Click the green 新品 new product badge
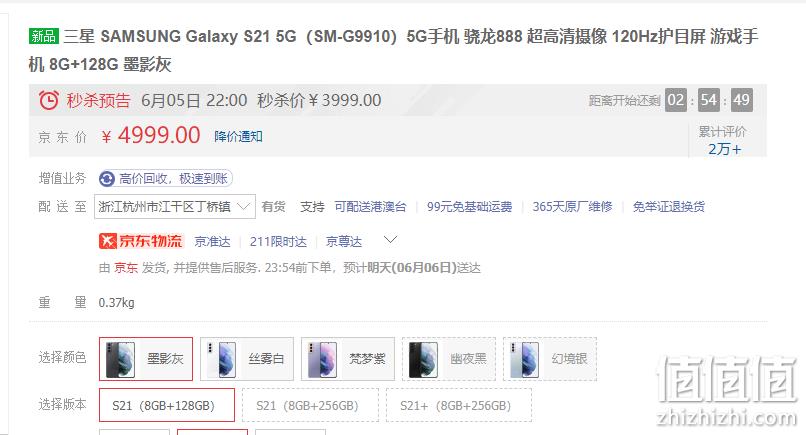Image resolution: width=806 pixels, height=435 pixels. point(43,36)
